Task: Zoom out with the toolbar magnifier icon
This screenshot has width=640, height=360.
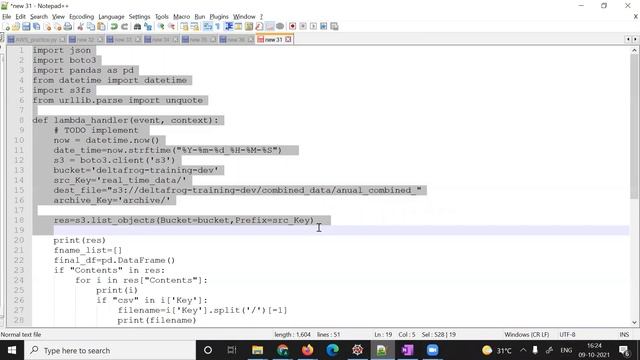Action: tap(171, 27)
